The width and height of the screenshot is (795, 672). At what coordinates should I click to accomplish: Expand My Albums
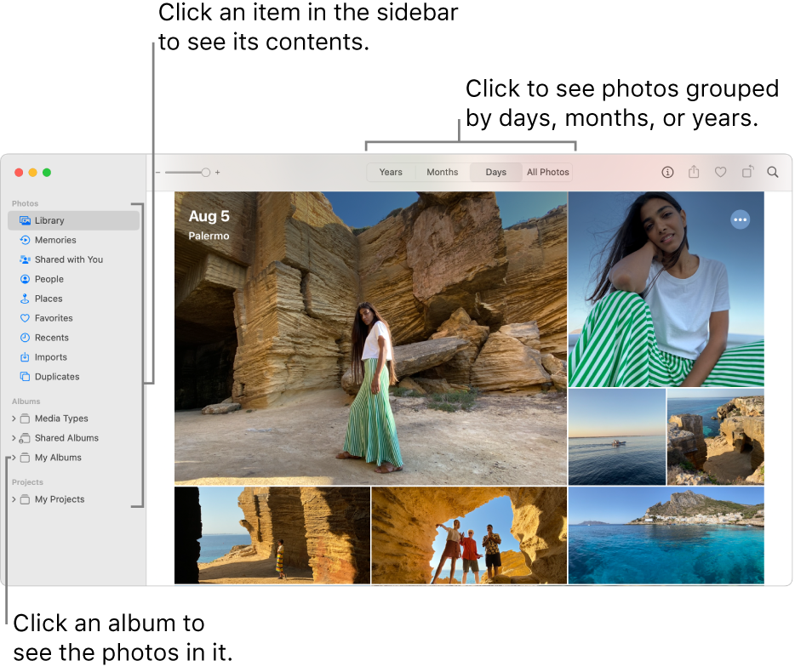[x=14, y=457]
